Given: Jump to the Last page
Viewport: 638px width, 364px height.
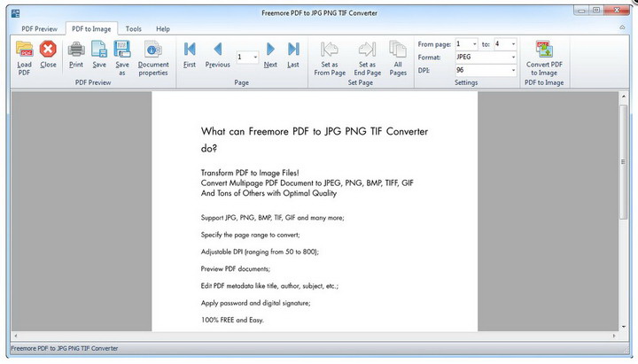Looking at the screenshot, I should click(x=293, y=55).
